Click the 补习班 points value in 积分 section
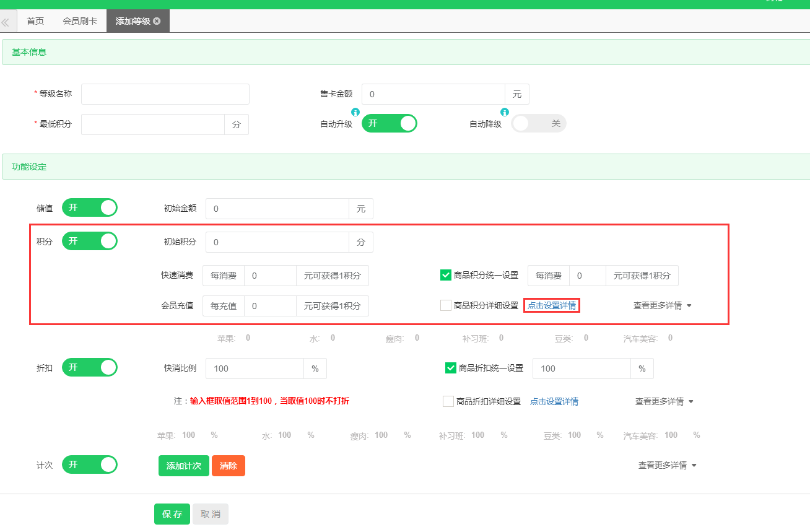Viewport: 810px width, 532px height. coord(501,338)
